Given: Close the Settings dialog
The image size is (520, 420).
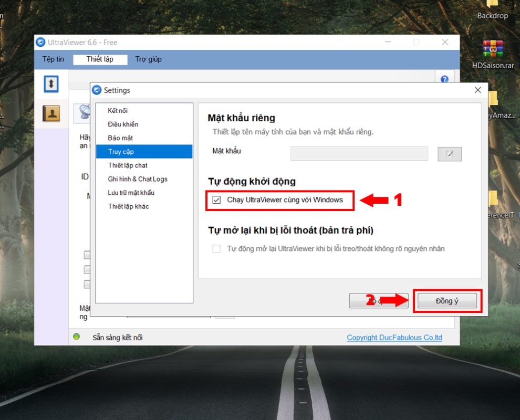Looking at the screenshot, I should (x=477, y=90).
